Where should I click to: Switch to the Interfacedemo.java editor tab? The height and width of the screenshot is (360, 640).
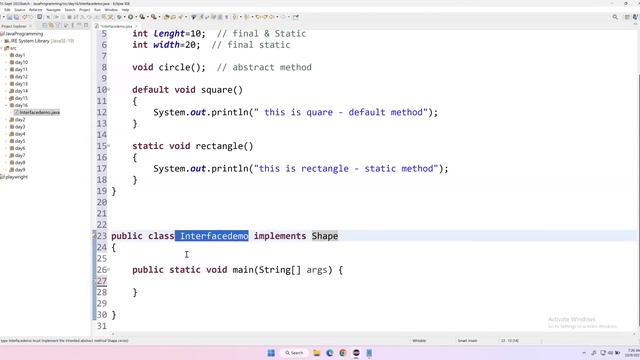117,26
